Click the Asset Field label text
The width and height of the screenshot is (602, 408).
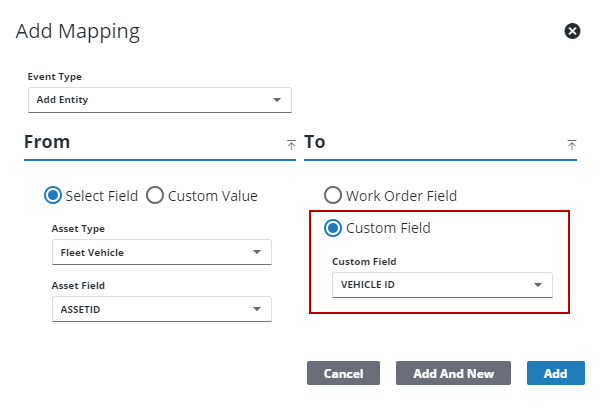pyautogui.click(x=80, y=286)
